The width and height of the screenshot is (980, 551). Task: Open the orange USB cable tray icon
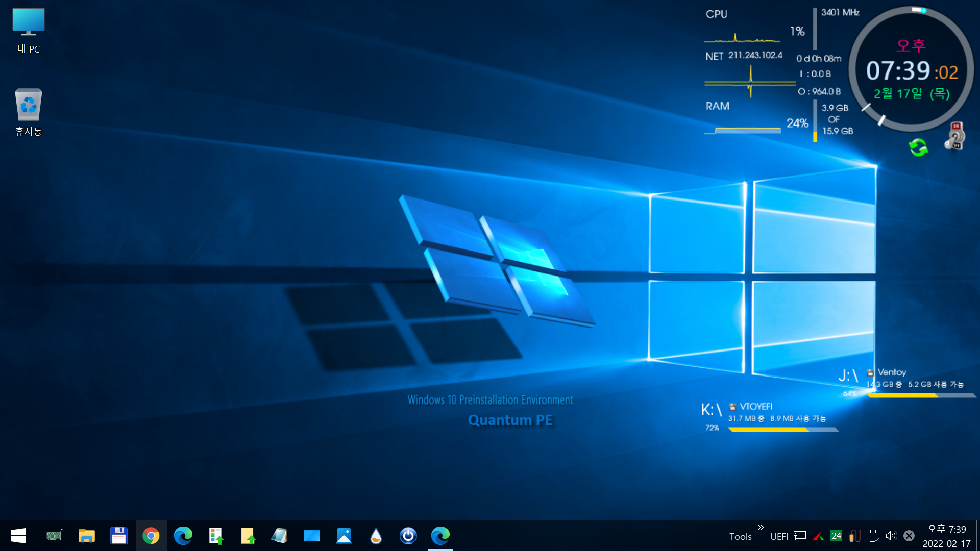(855, 536)
